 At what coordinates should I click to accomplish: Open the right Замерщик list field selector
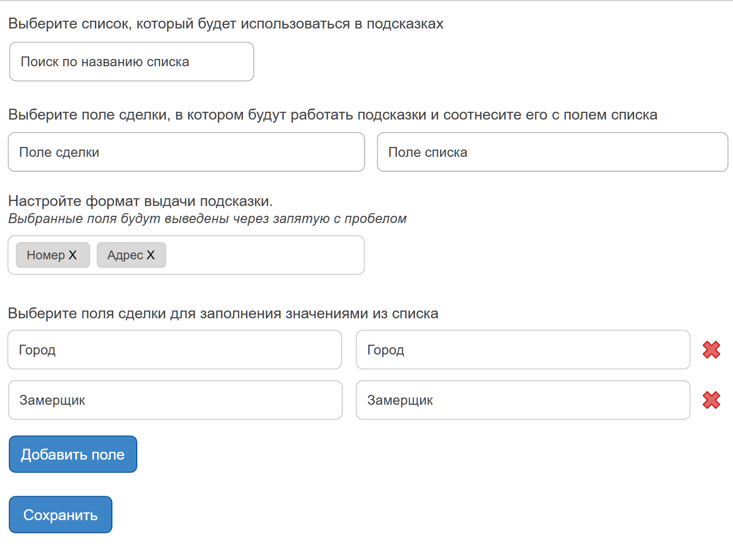(523, 400)
